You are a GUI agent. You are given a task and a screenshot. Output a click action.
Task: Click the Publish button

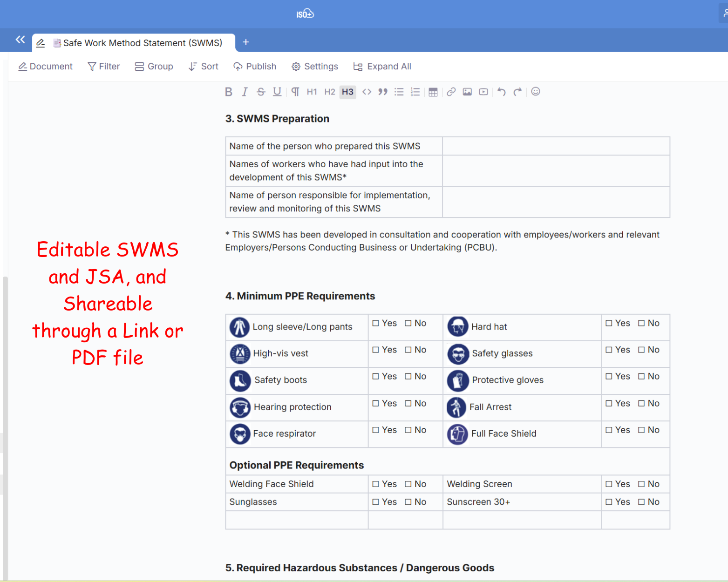[x=255, y=67]
